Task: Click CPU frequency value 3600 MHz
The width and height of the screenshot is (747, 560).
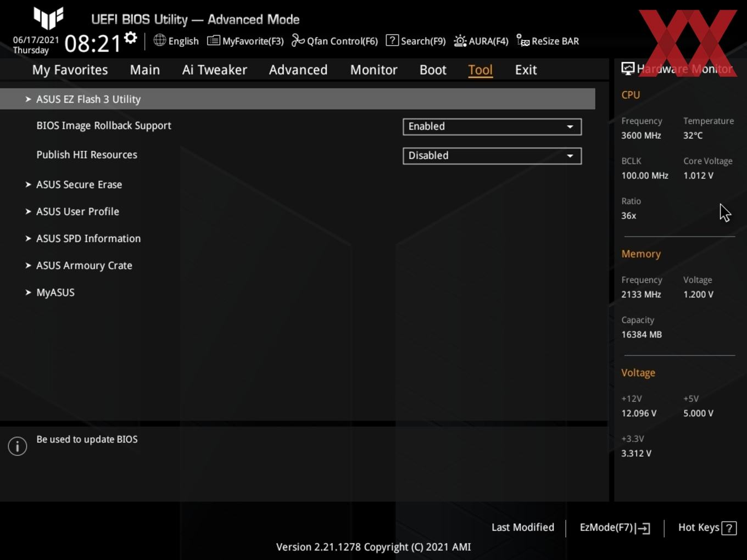Action: 641,135
